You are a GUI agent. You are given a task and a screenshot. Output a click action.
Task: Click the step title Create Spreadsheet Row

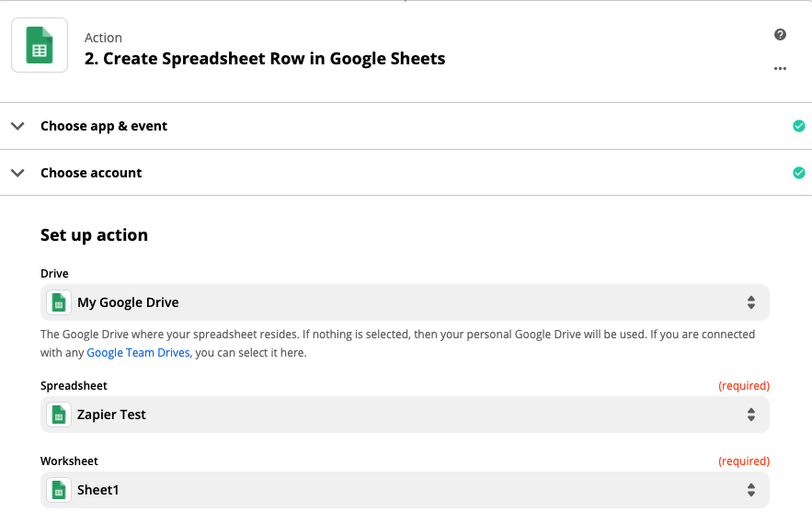point(265,59)
